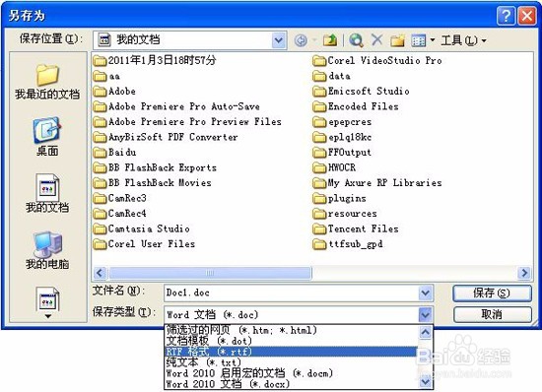Select the FFOutput folder
The height and width of the screenshot is (392, 542).
click(x=342, y=152)
